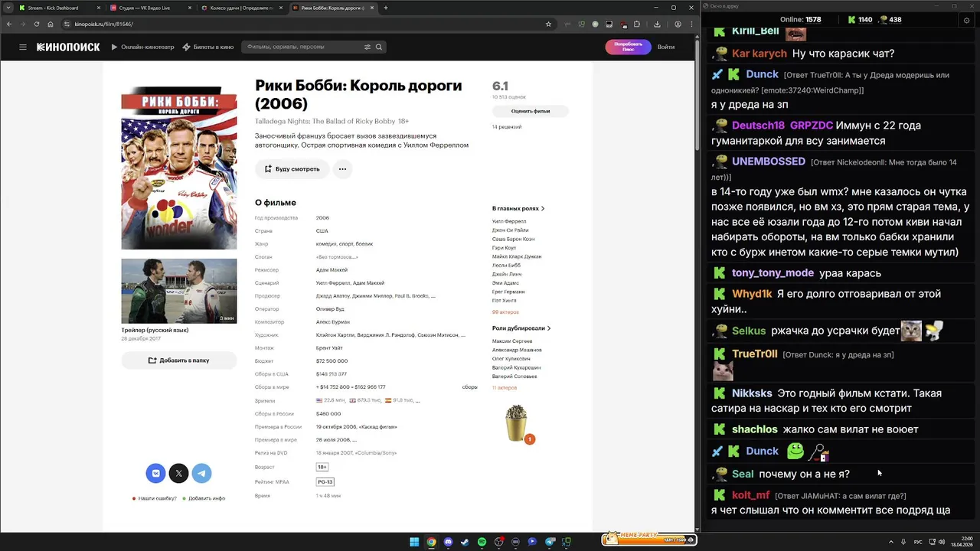Open the Stream - Kick Dashboard tab
The height and width of the screenshot is (551, 980).
[x=60, y=8]
